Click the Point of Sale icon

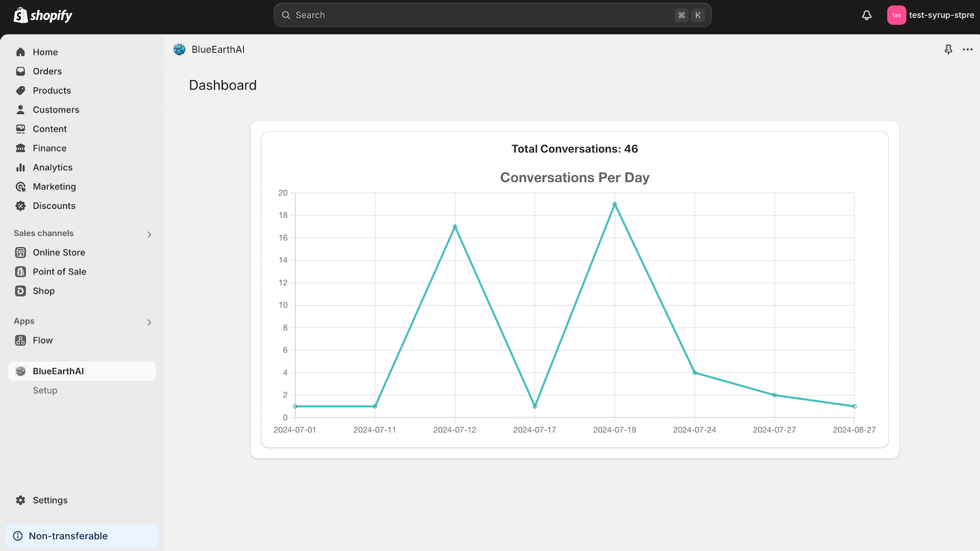[21, 272]
